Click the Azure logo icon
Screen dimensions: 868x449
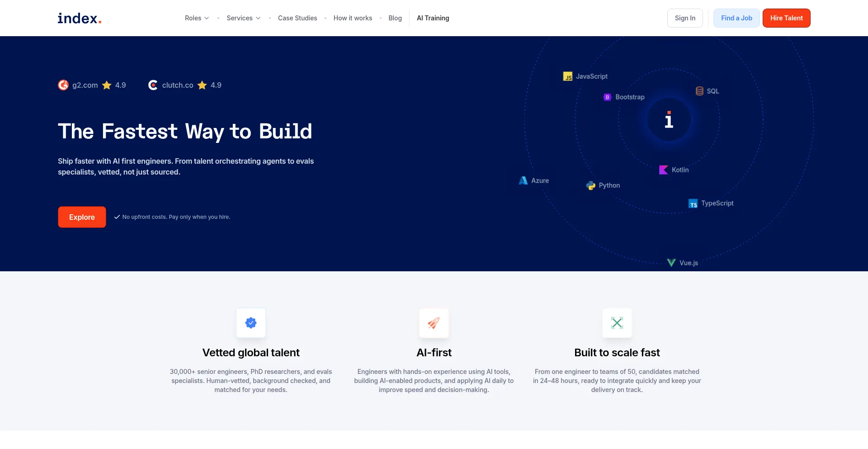click(523, 180)
